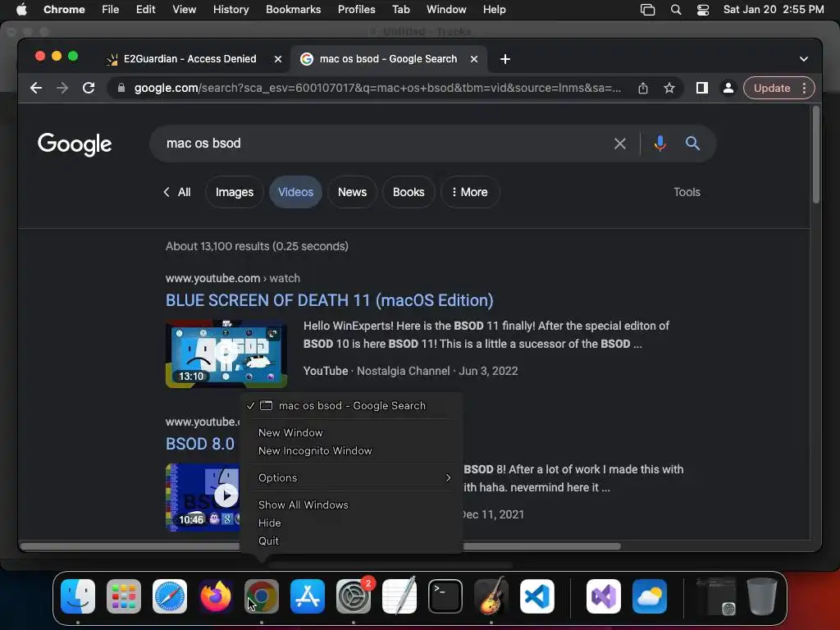Launch Firefox from the Dock
The height and width of the screenshot is (630, 840).
(216, 596)
